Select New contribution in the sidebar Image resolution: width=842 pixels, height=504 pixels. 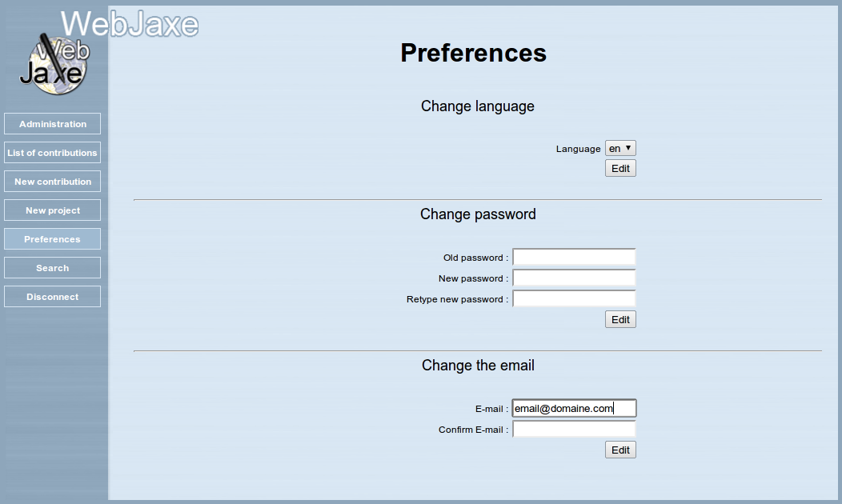52,181
